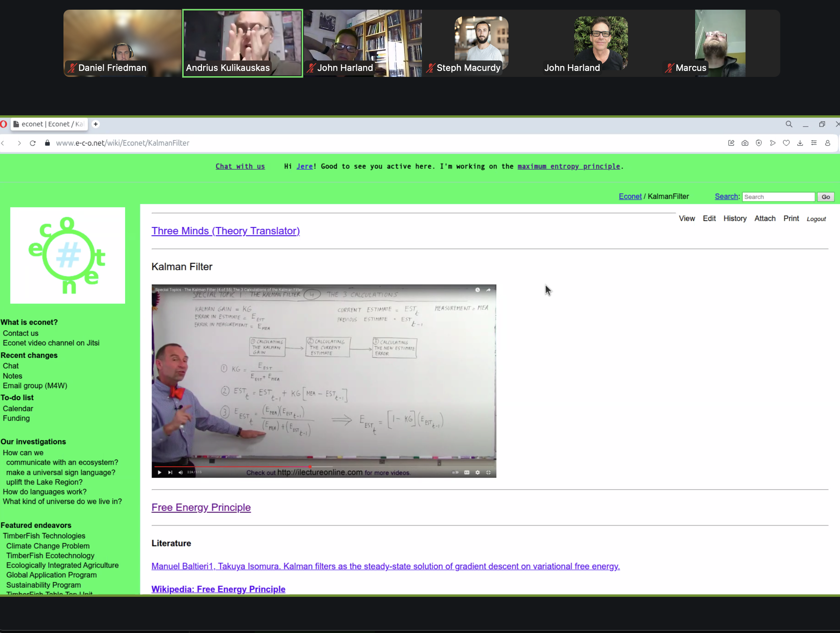Open the browser downloads icon
The width and height of the screenshot is (840, 633).
tap(800, 143)
